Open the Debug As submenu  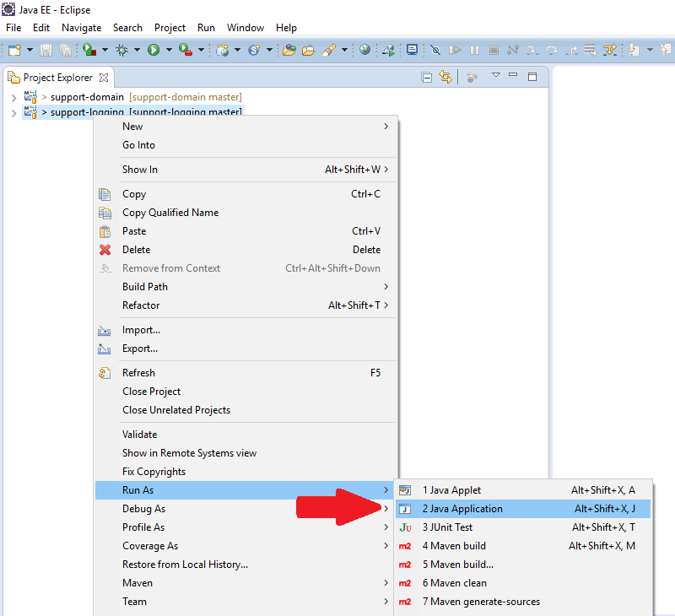pos(143,509)
